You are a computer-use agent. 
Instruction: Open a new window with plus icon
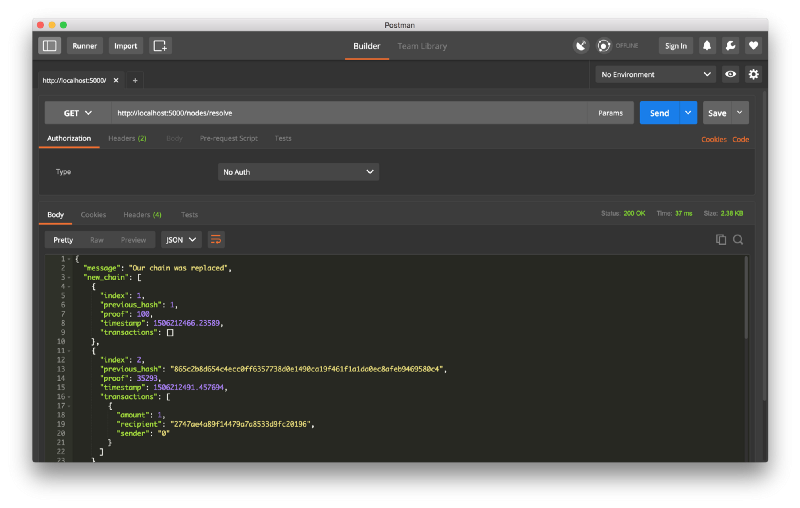click(160, 45)
